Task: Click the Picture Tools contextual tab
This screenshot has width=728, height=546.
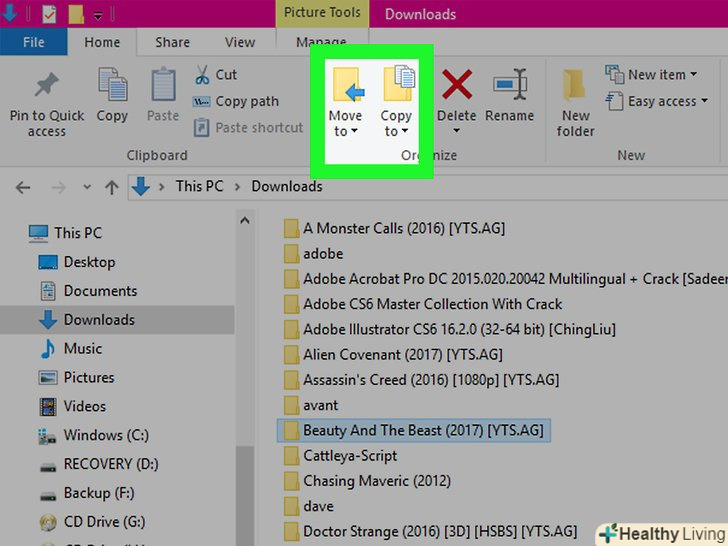Action: [x=322, y=13]
